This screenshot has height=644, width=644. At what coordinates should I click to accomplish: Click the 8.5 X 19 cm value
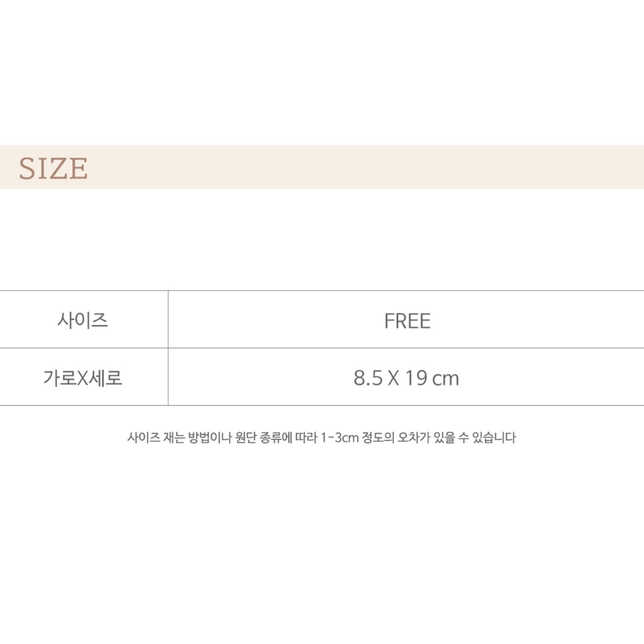(406, 378)
